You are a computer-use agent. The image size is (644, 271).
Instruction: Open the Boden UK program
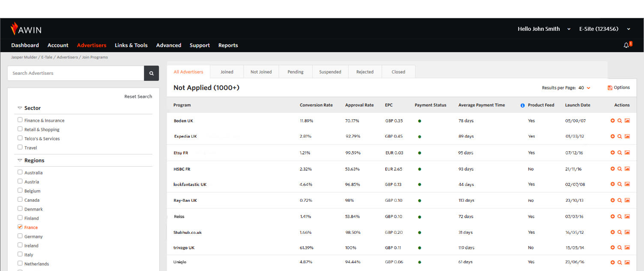[183, 121]
